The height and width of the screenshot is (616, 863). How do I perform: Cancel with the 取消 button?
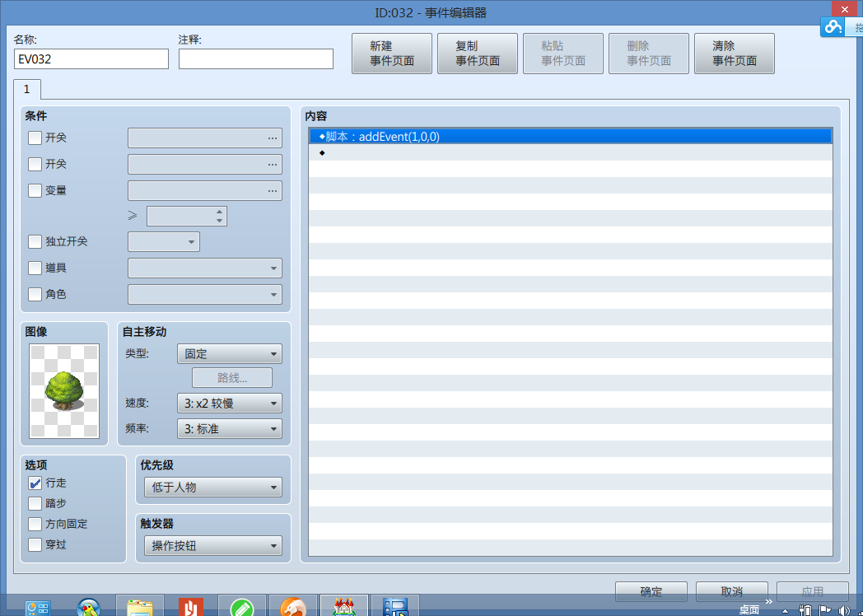point(732,591)
